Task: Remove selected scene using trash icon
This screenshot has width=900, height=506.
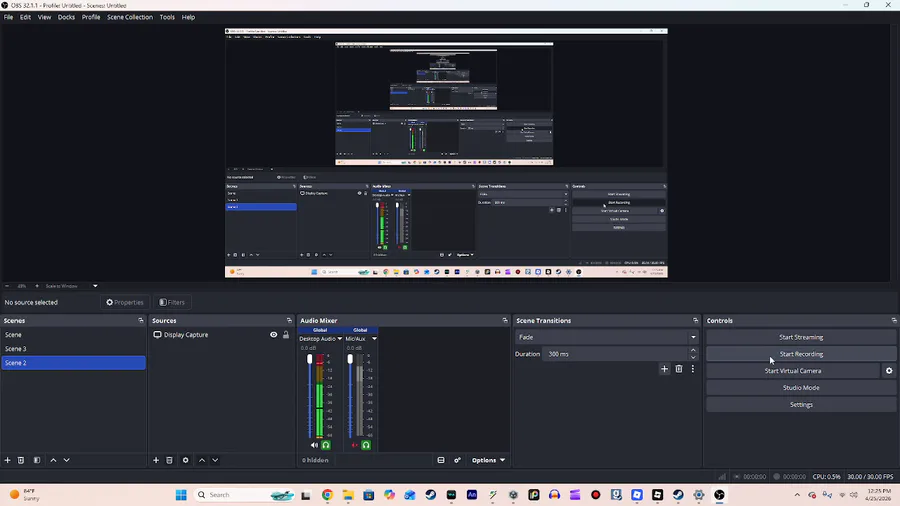Action: [21, 460]
